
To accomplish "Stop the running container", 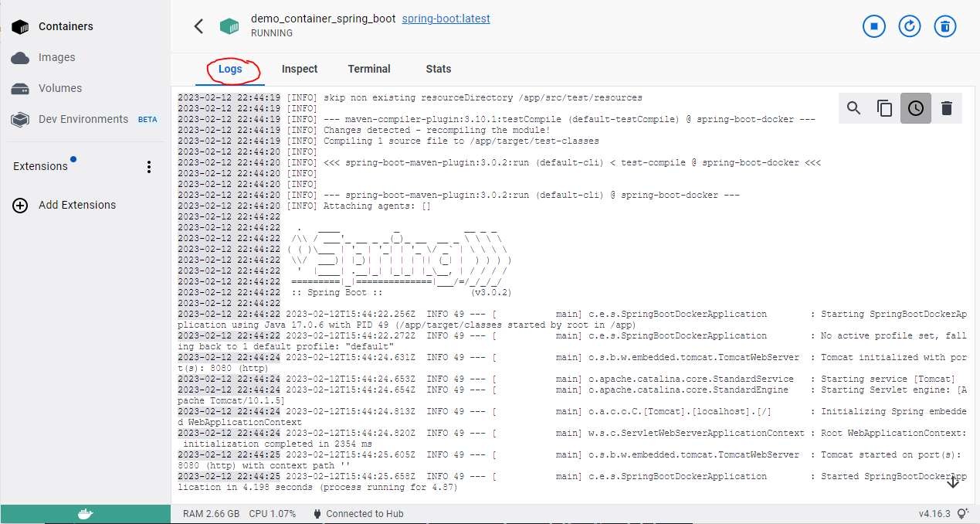I will point(873,26).
